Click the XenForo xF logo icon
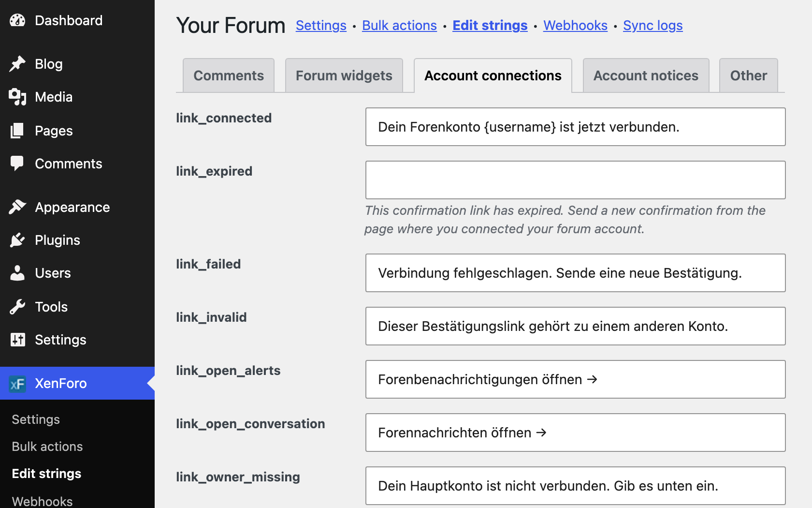 (17, 384)
